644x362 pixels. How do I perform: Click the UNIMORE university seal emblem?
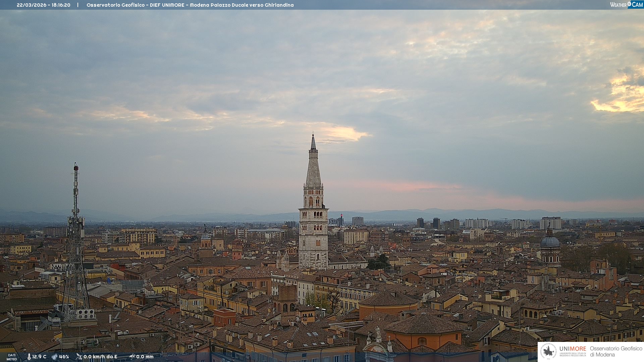tap(548, 351)
